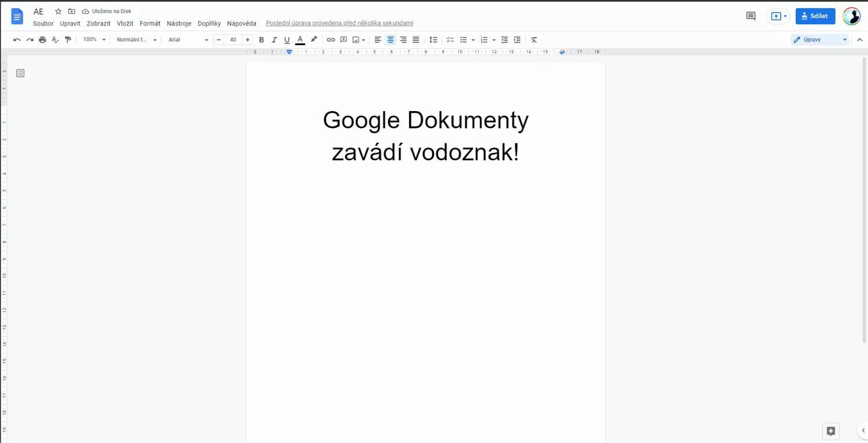Decrease the font size
This screenshot has height=443, width=868.
[x=219, y=40]
